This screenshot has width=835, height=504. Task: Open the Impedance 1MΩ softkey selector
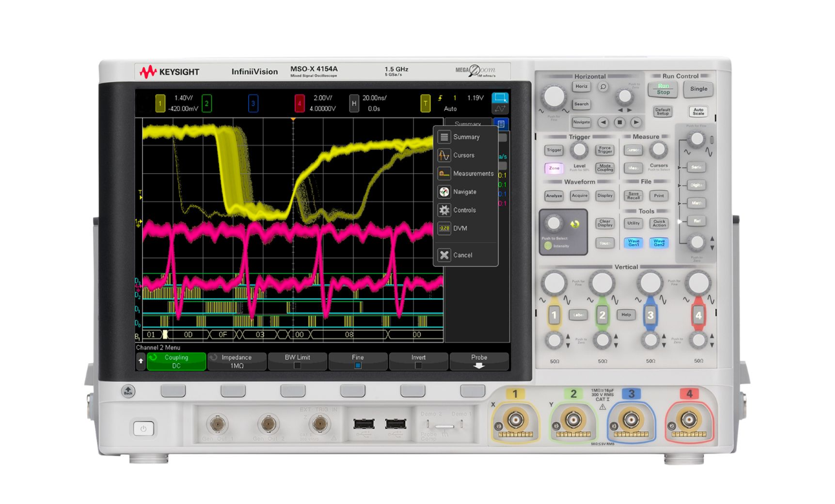[236, 361]
